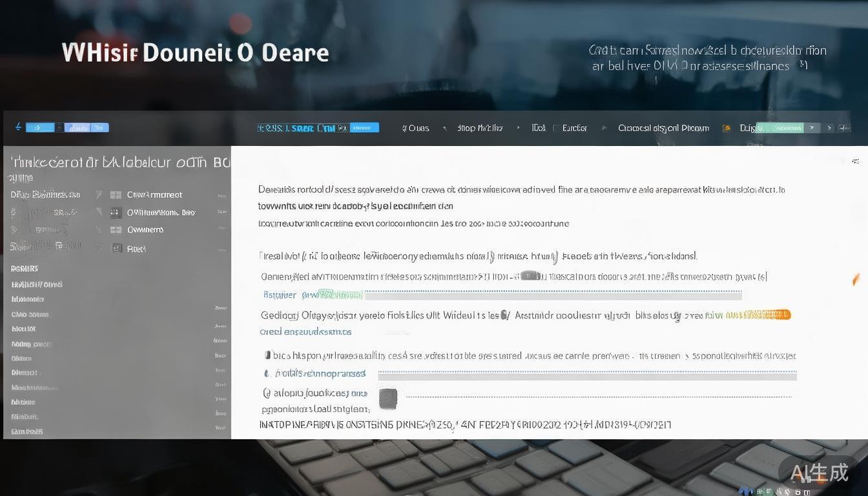Image resolution: width=868 pixels, height=496 pixels.
Task: Expand the arrow before the Chaocal toolbar item
Action: click(x=604, y=128)
